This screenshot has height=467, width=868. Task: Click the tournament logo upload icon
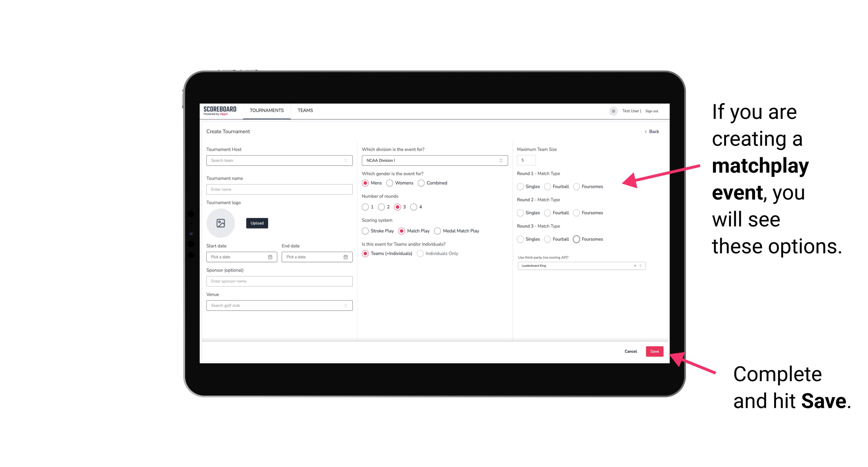point(221,223)
